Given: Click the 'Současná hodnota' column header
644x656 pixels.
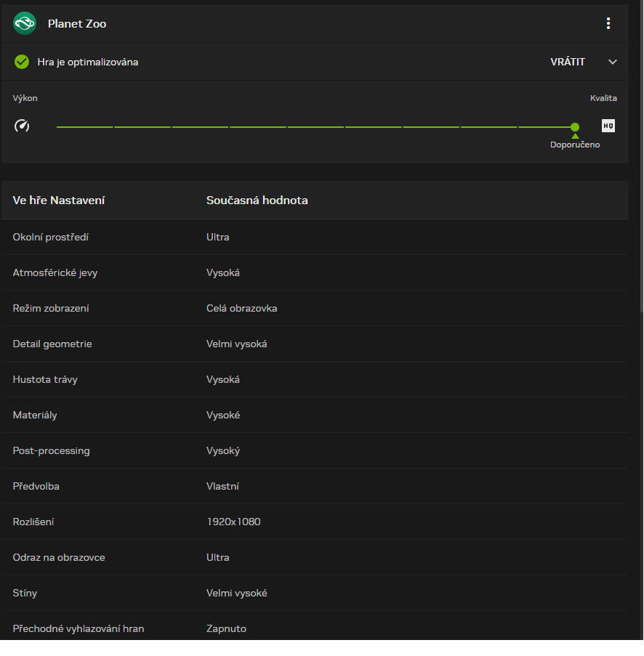Looking at the screenshot, I should tap(257, 201).
